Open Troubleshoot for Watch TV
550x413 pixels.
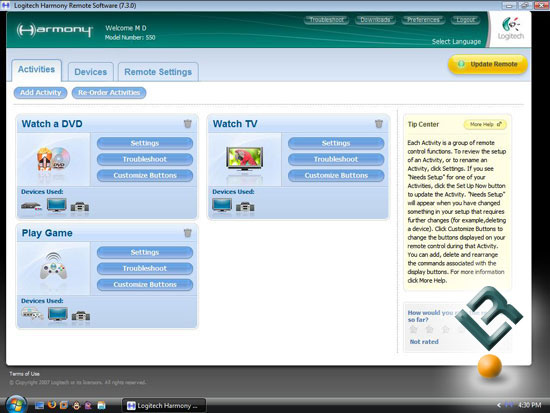tap(336, 159)
